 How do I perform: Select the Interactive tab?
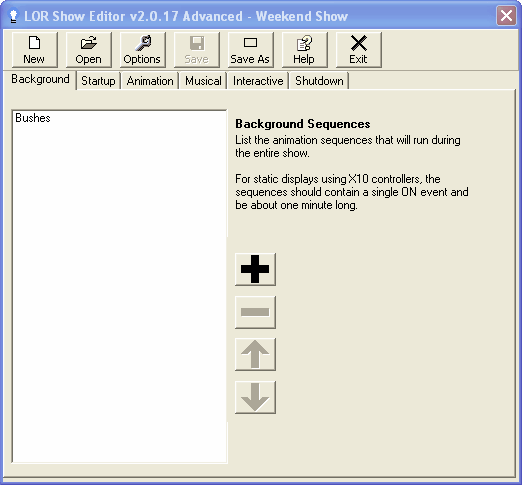258,81
